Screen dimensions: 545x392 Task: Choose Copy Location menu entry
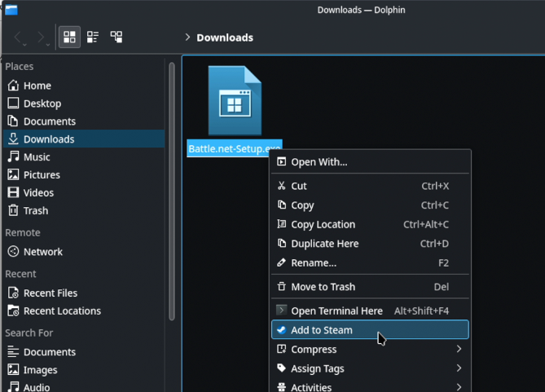tap(370, 224)
